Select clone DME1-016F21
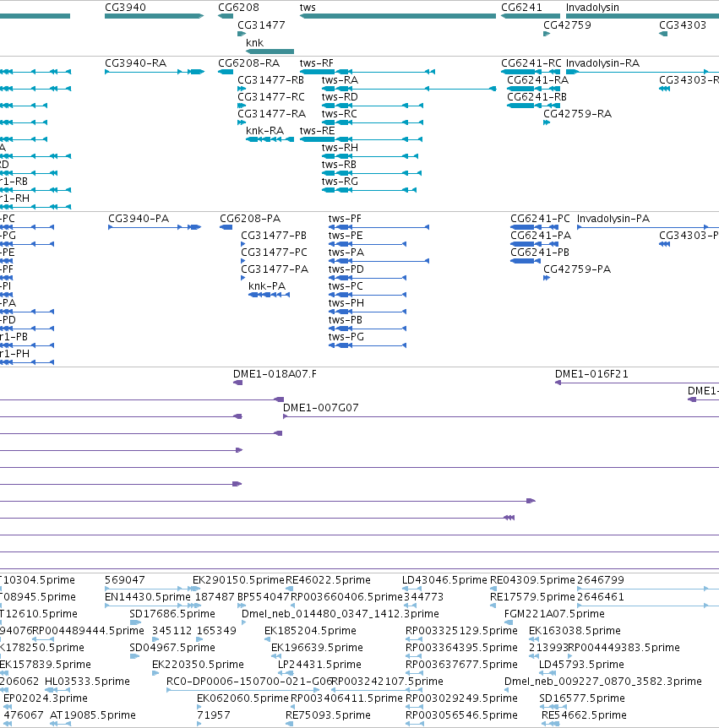The height and width of the screenshot is (728, 719). point(591,374)
